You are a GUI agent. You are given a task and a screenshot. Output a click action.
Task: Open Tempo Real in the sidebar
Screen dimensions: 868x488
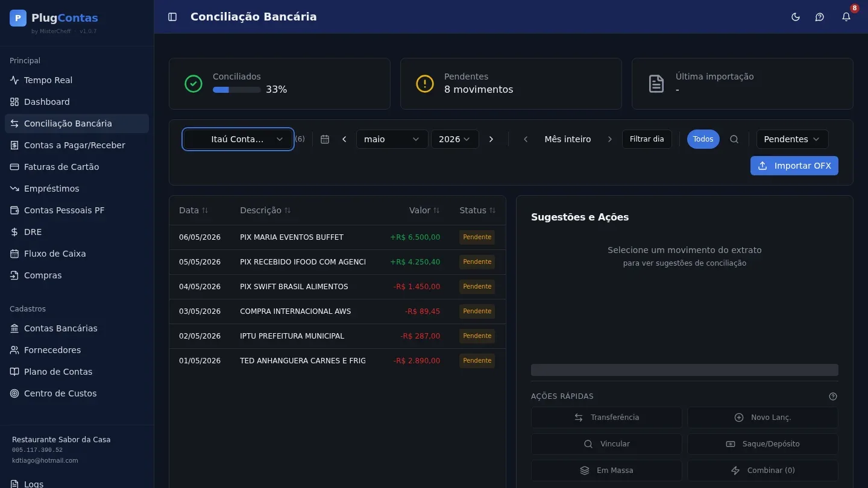pos(77,80)
